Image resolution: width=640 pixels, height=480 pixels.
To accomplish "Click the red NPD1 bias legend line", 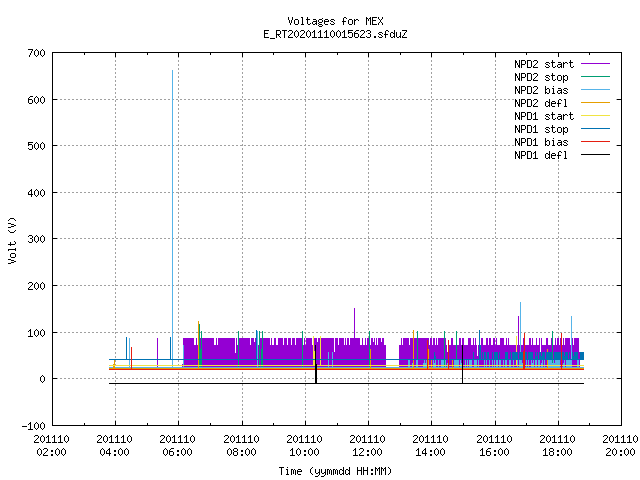I will [596, 142].
